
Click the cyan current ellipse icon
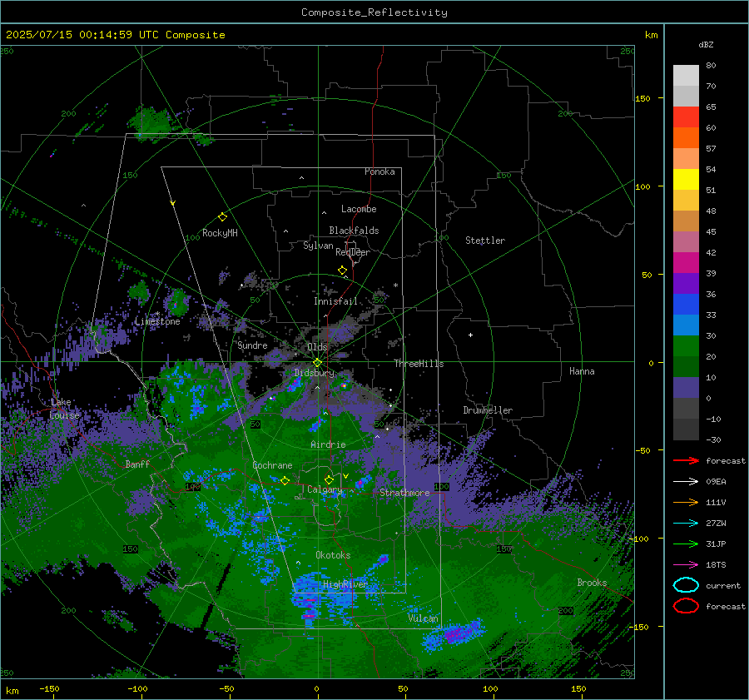point(686,585)
